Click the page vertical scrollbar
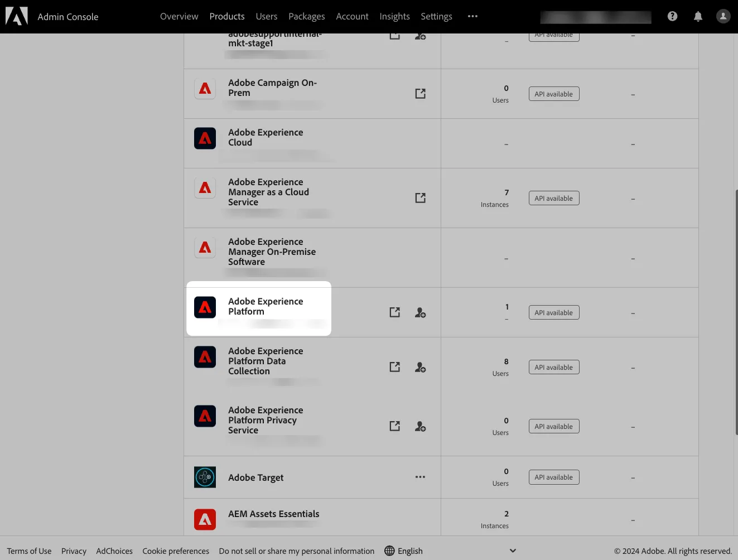The height and width of the screenshot is (560, 738). pos(736,312)
